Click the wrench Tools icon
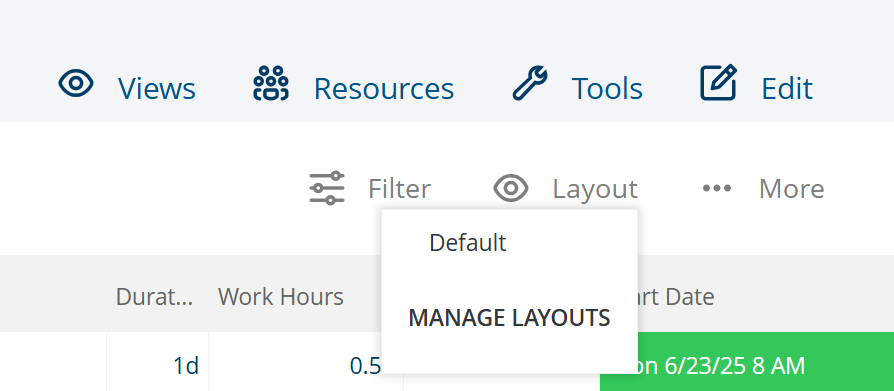Viewport: 894px width, 391px height. pos(530,83)
